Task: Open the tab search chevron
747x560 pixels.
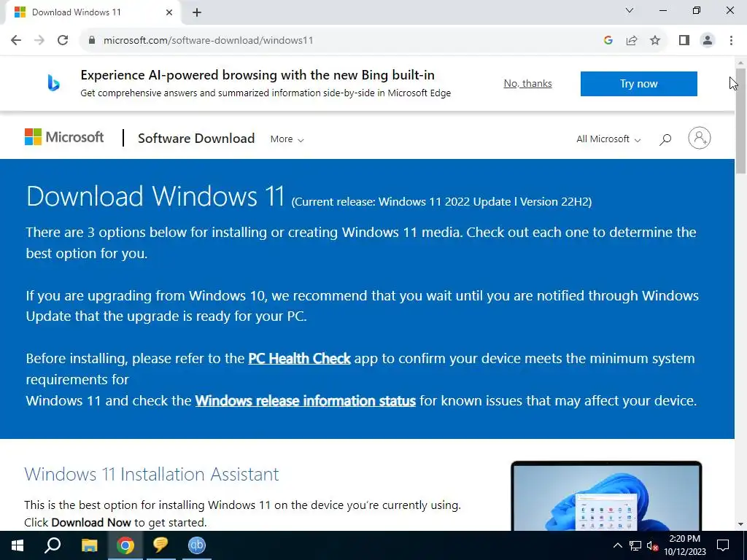Action: (630, 10)
